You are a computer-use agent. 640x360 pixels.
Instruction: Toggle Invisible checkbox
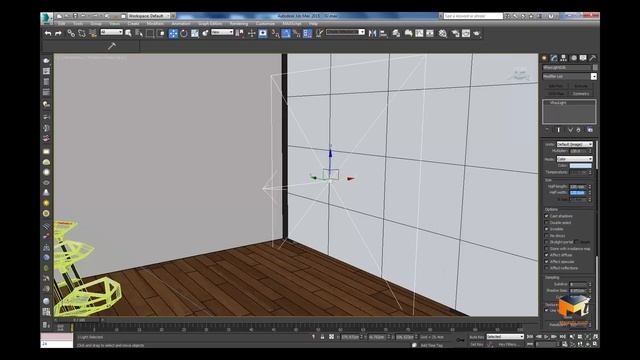click(x=547, y=229)
